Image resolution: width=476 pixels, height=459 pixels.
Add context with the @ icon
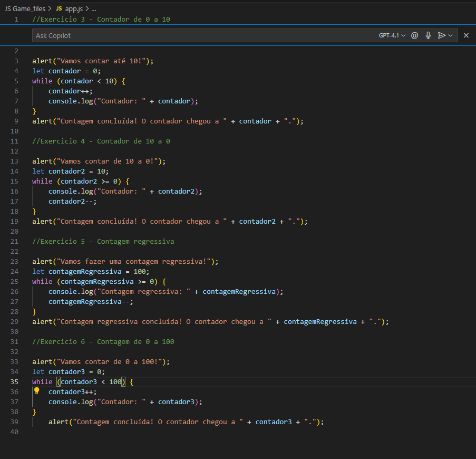coord(415,35)
